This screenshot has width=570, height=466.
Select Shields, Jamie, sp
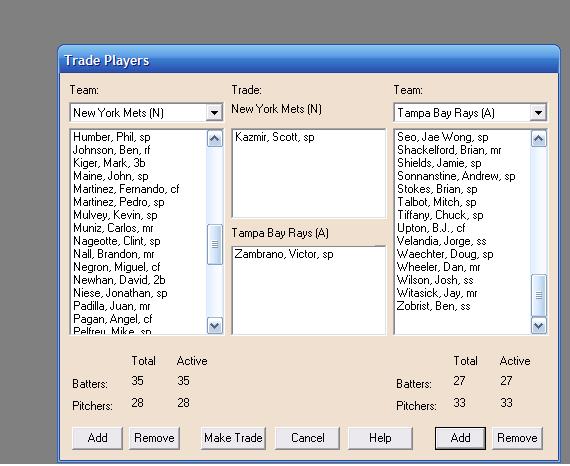[x=439, y=163]
